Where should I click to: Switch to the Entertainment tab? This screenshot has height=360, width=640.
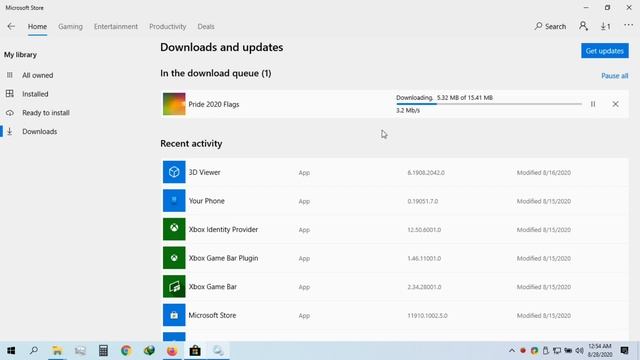[x=116, y=27]
